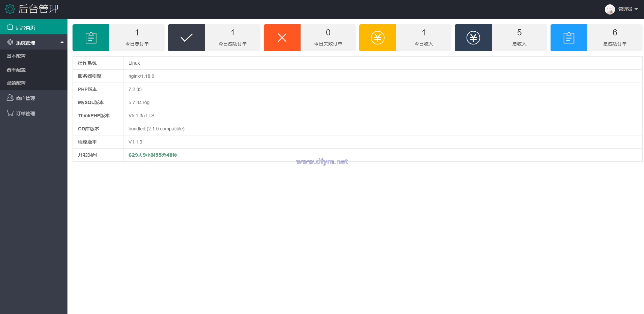
Task: Click the GD库版本 row label
Action: [88, 129]
